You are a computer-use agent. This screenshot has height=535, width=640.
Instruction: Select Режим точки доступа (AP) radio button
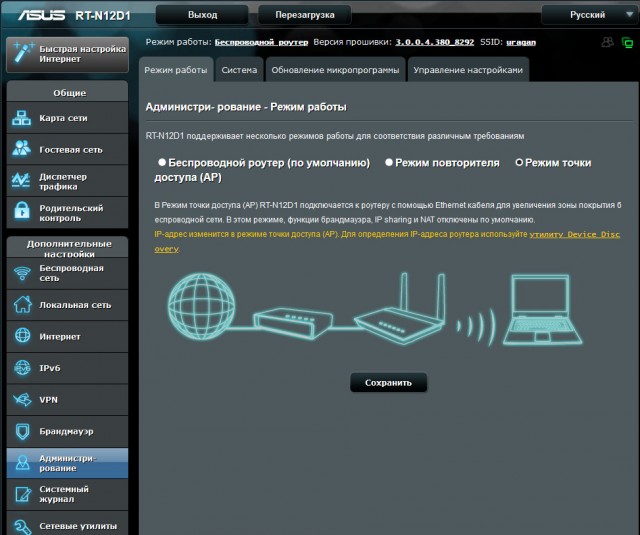[519, 162]
